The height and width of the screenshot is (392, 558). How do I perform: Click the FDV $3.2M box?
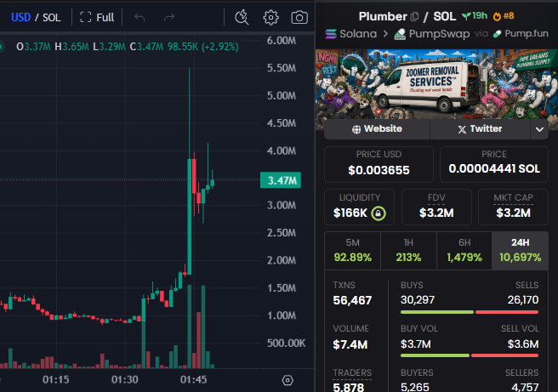(436, 207)
